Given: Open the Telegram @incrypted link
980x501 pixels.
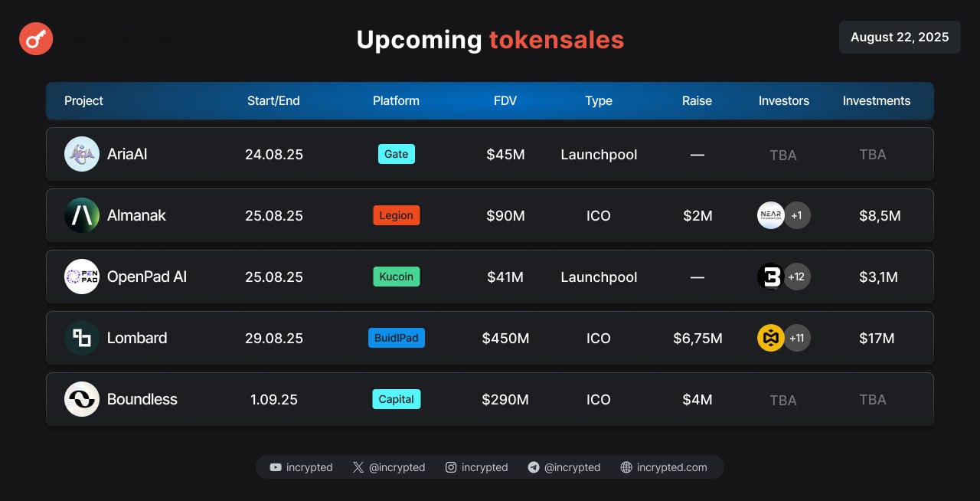Looking at the screenshot, I should [564, 467].
